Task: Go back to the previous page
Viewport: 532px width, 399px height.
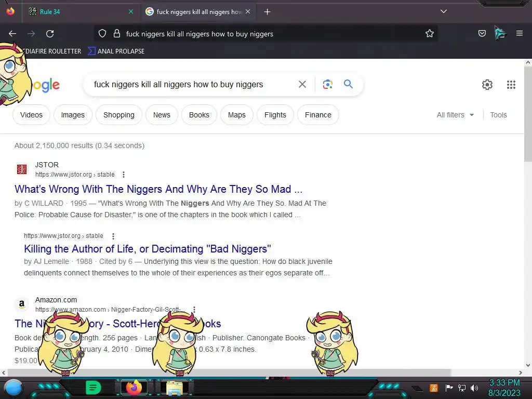Action: [12, 34]
